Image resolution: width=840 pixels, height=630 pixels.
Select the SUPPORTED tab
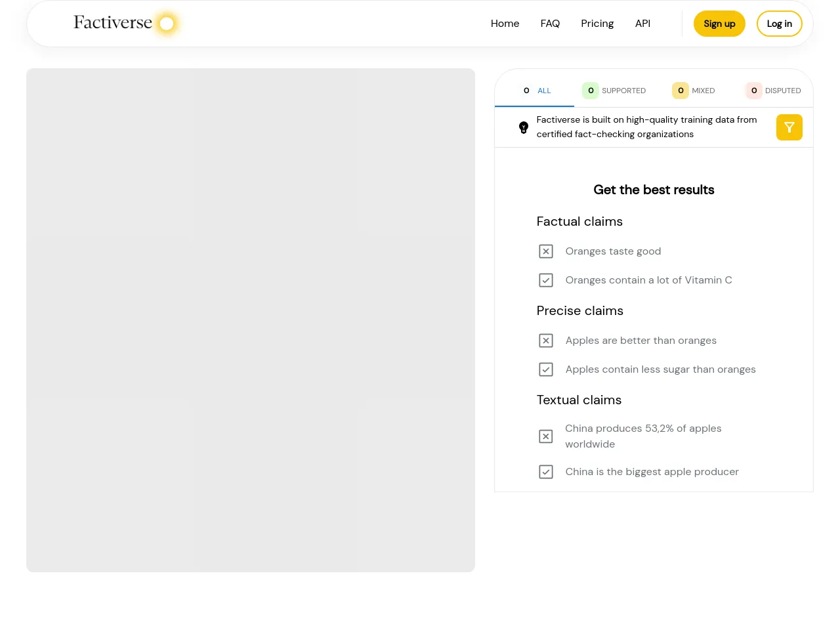(x=614, y=91)
